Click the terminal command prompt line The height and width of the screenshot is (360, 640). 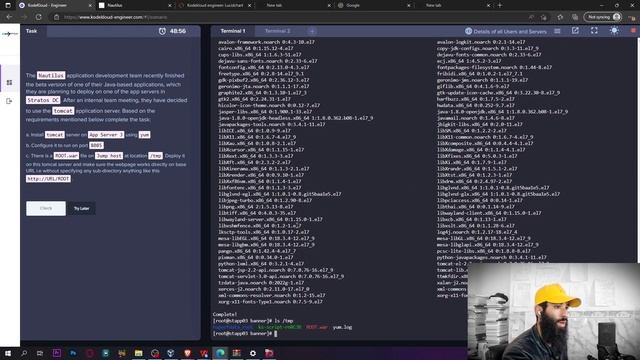pos(245,333)
